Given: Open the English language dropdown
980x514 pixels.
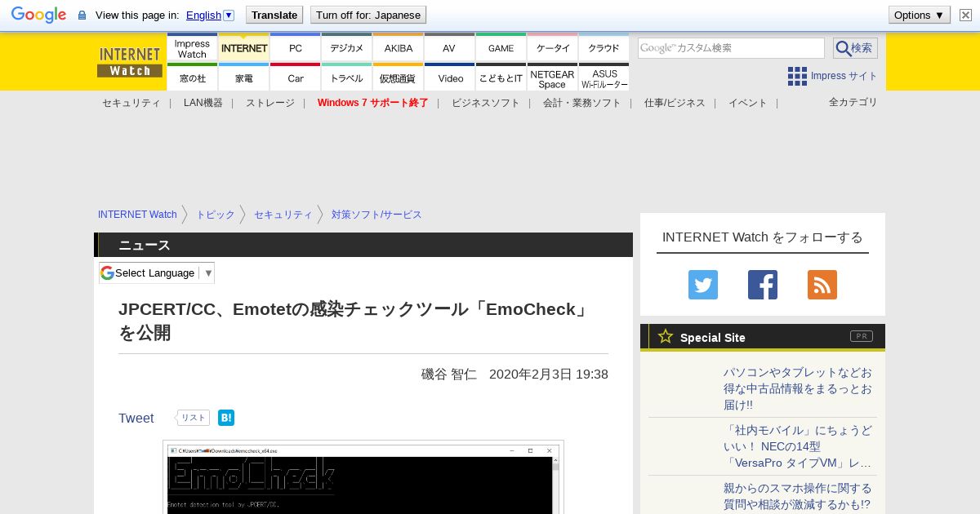Looking at the screenshot, I should pos(210,15).
